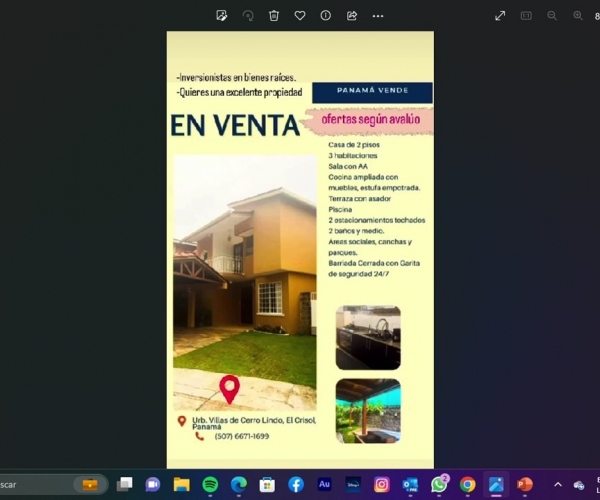This screenshot has height=500, width=600.
Task: Expand hidden system tray icons chevron
Action: (558, 485)
